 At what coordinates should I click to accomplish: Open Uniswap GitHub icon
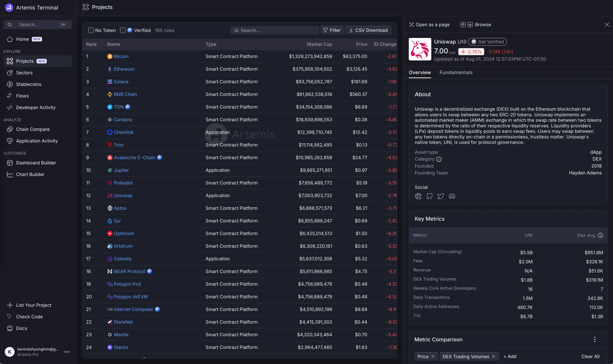(430, 196)
